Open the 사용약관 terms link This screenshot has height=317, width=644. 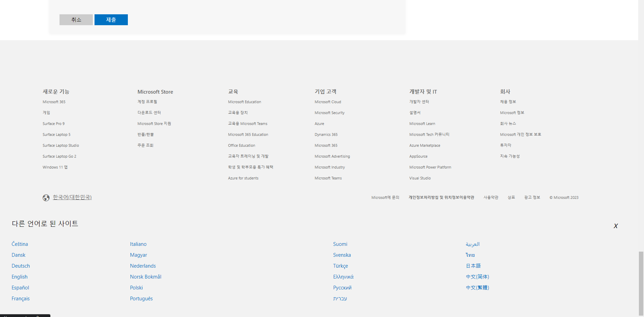pos(491,197)
